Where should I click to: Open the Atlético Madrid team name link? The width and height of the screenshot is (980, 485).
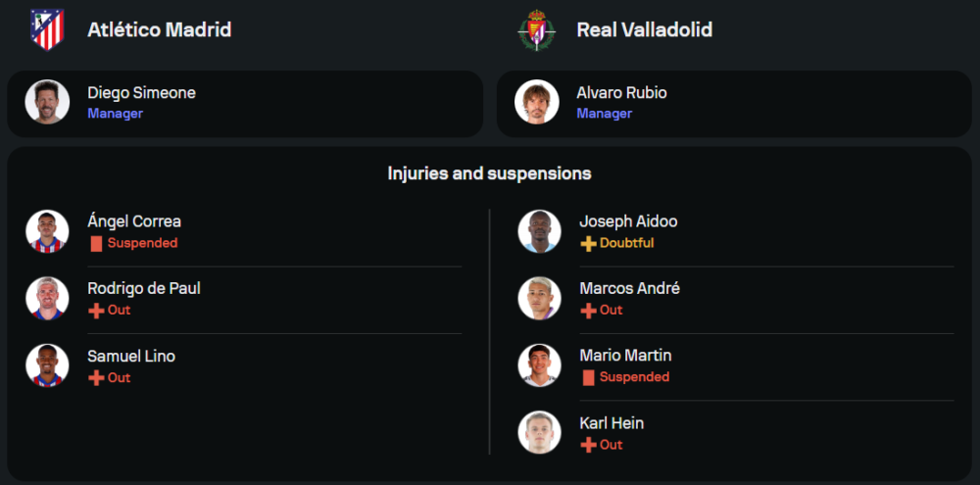point(159,29)
